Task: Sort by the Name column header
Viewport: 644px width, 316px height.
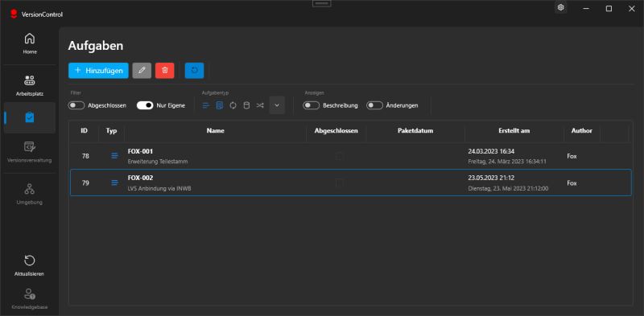Action: 215,131
